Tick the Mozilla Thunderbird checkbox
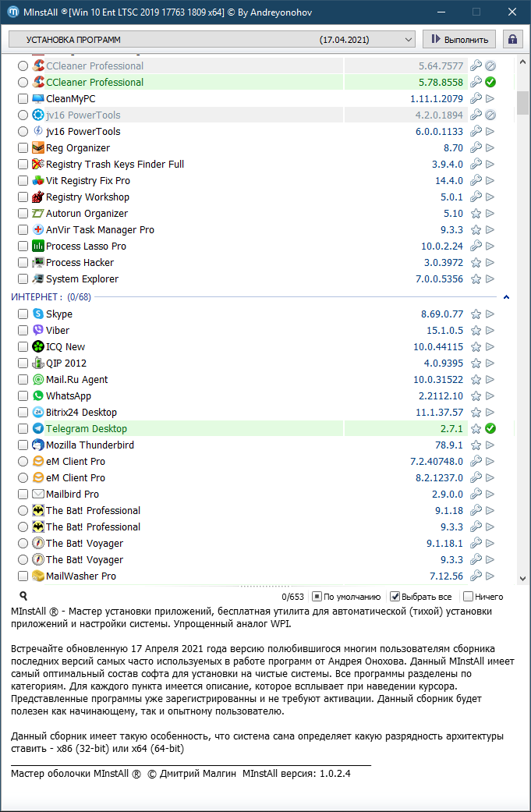The width and height of the screenshot is (531, 812). pyautogui.click(x=23, y=445)
